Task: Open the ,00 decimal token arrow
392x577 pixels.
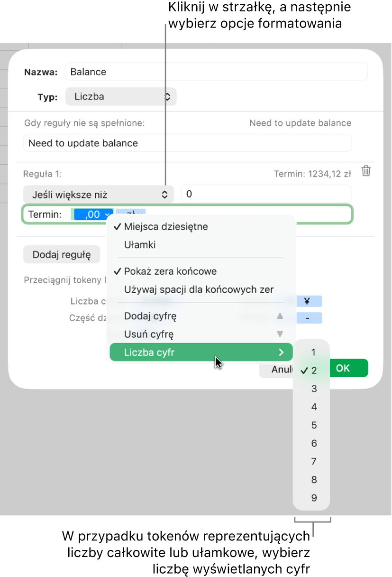Action: click(108, 214)
